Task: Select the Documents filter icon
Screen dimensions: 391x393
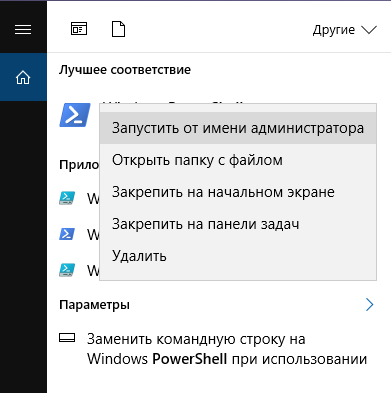Action: (118, 29)
